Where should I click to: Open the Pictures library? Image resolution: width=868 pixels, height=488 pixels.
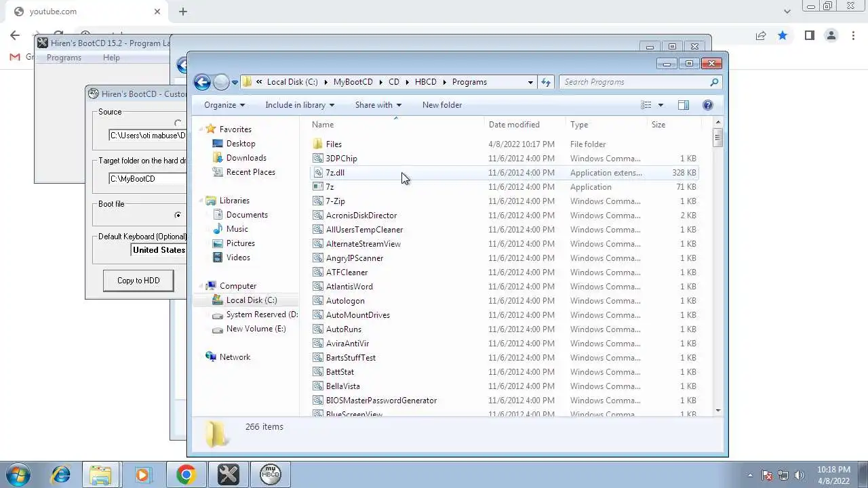(x=241, y=243)
